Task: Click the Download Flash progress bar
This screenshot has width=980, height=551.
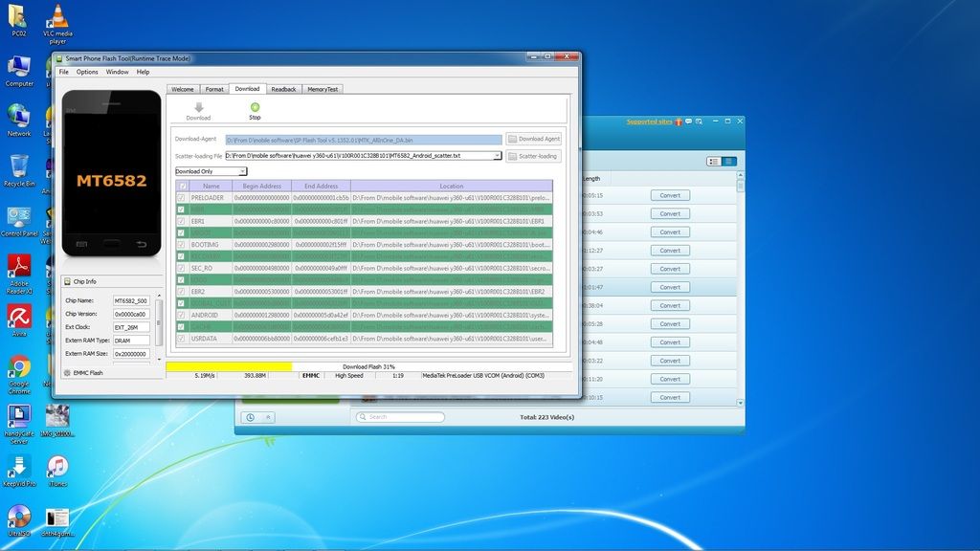Action: 368,366
